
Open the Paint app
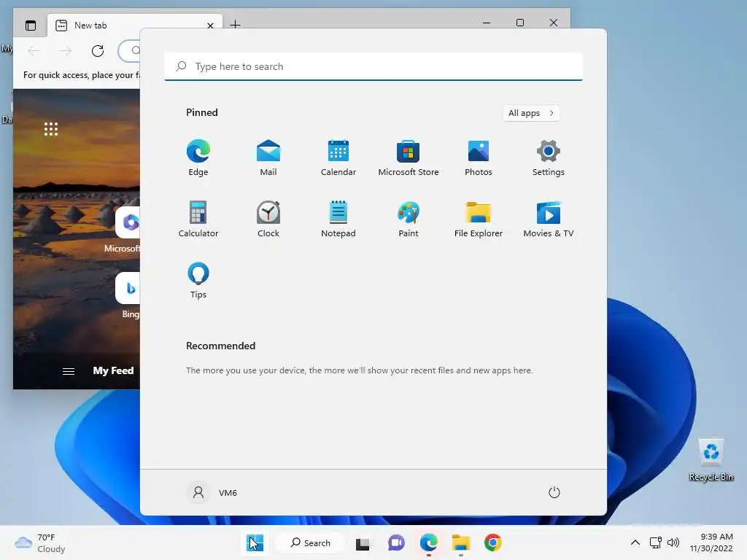[x=409, y=219]
